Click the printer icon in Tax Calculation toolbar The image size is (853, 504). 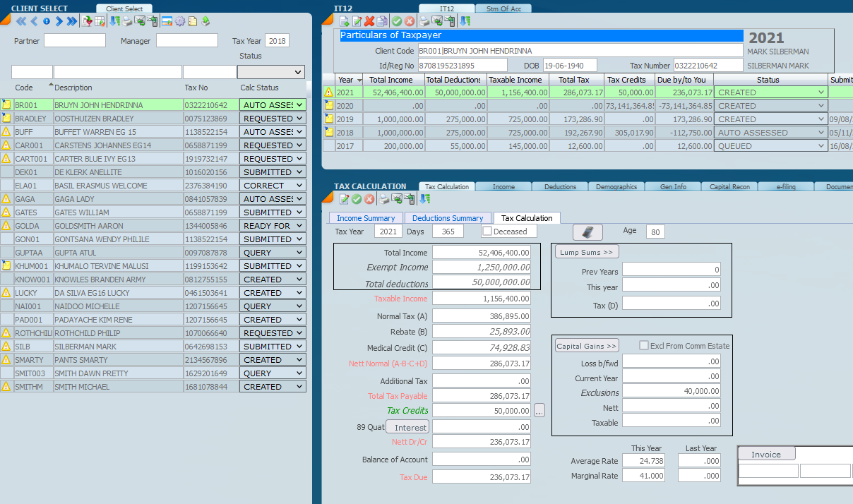[x=383, y=199]
